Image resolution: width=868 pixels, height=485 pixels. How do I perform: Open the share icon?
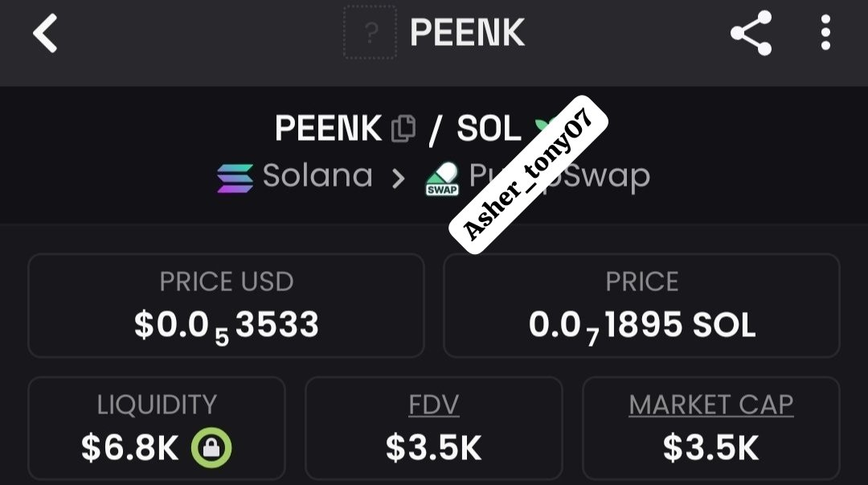(x=751, y=34)
